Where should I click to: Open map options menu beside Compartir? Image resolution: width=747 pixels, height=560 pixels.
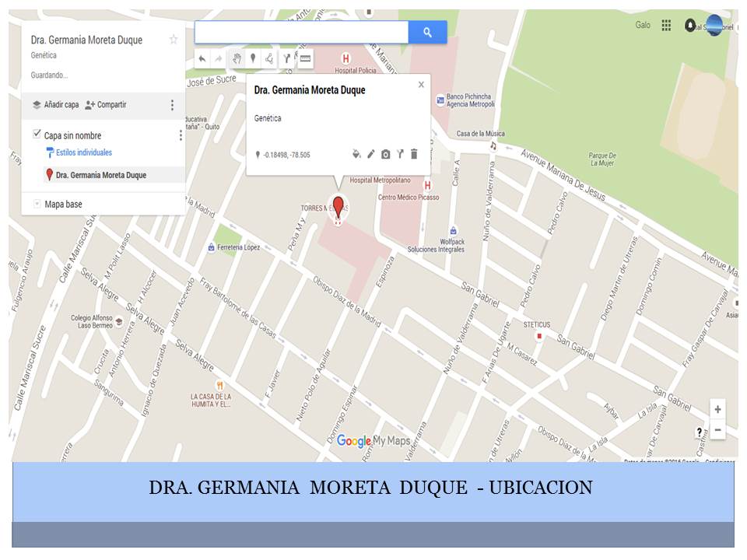pyautogui.click(x=173, y=105)
